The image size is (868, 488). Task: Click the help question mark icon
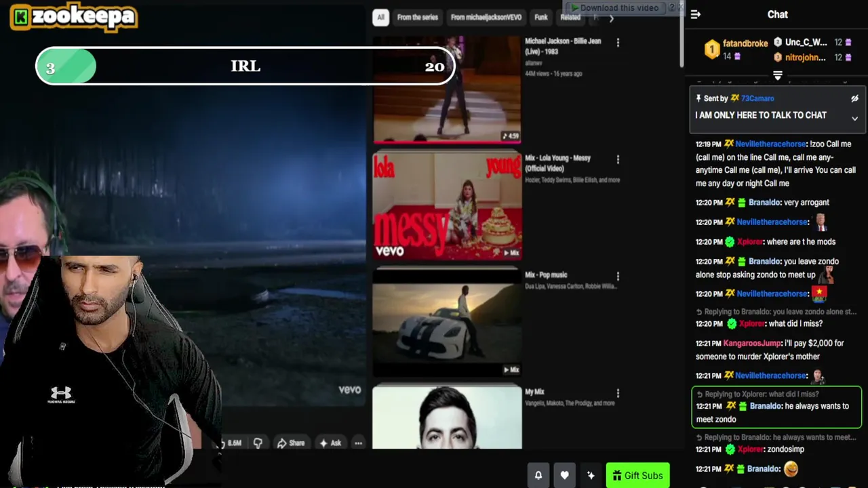point(671,7)
